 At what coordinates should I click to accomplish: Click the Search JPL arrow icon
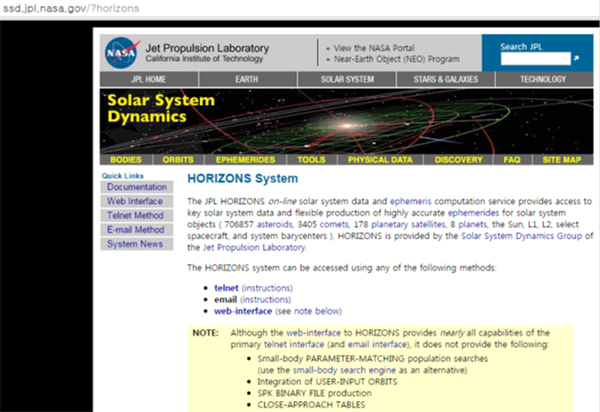point(576,58)
